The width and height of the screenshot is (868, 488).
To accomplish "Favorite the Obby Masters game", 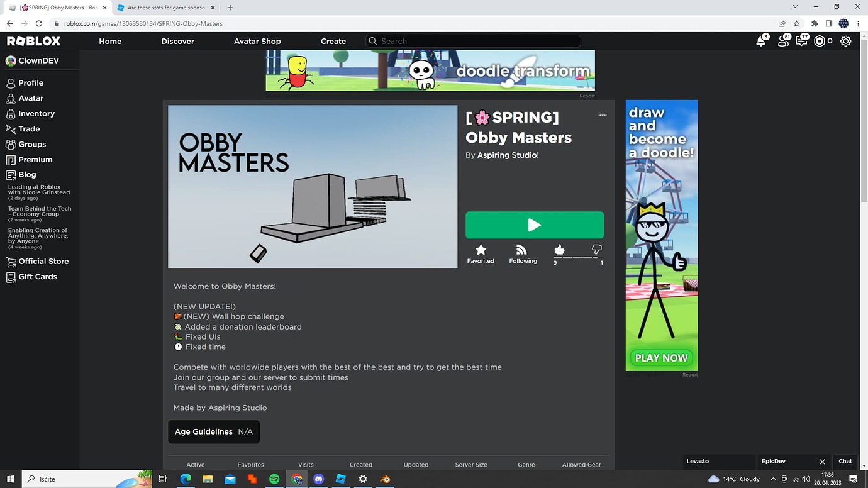I will pyautogui.click(x=481, y=250).
